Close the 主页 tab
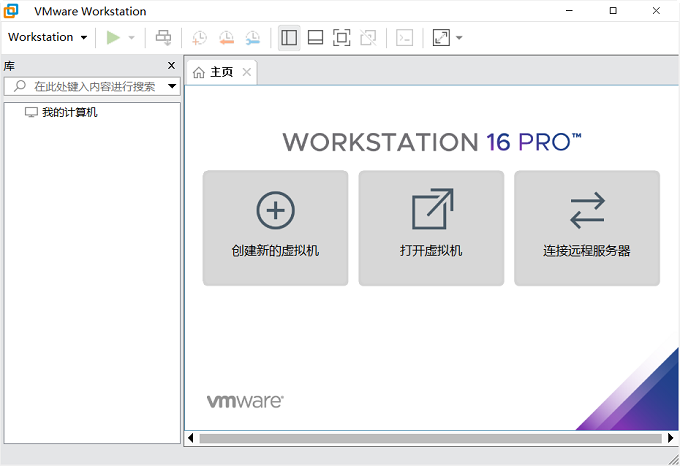The height and width of the screenshot is (466, 680). point(246,72)
